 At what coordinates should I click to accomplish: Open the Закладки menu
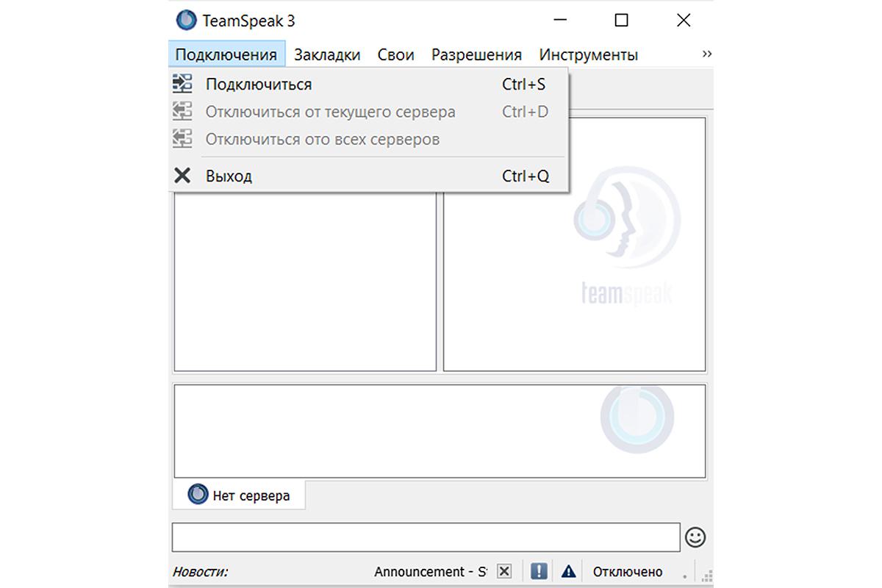pos(326,54)
